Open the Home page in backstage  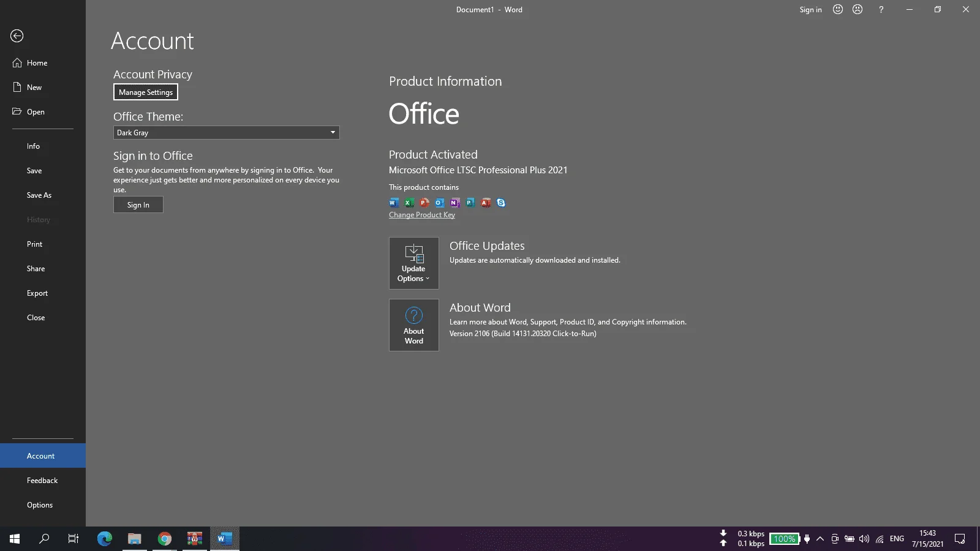pyautogui.click(x=43, y=63)
